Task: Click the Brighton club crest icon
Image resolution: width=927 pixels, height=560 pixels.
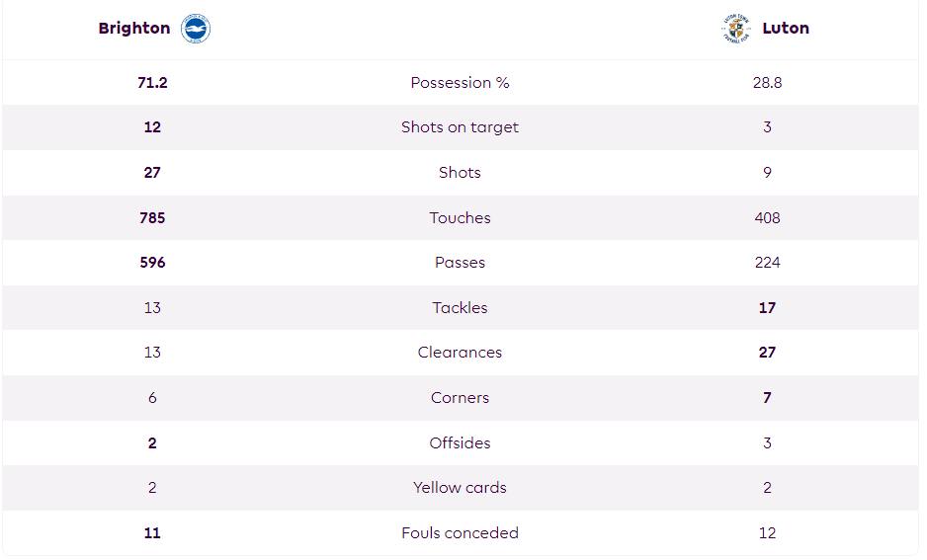Action: (x=195, y=29)
